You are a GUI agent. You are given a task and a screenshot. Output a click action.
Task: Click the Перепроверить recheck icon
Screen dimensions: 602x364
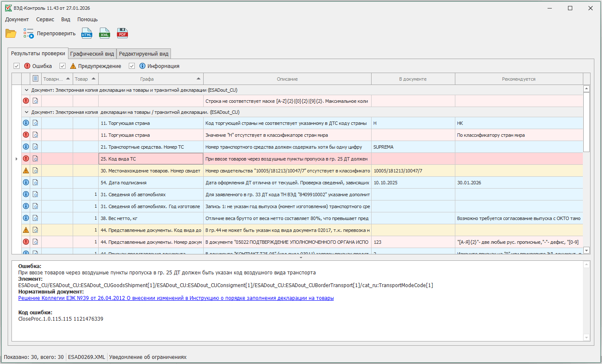tap(28, 34)
